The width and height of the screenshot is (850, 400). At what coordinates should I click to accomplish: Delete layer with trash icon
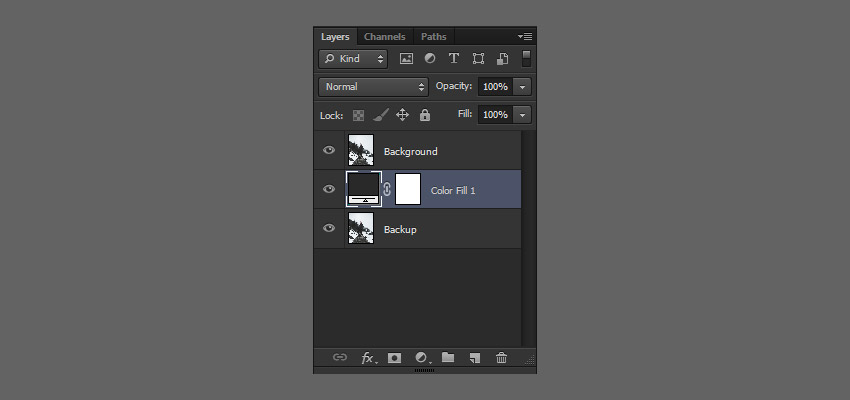tap(501, 358)
